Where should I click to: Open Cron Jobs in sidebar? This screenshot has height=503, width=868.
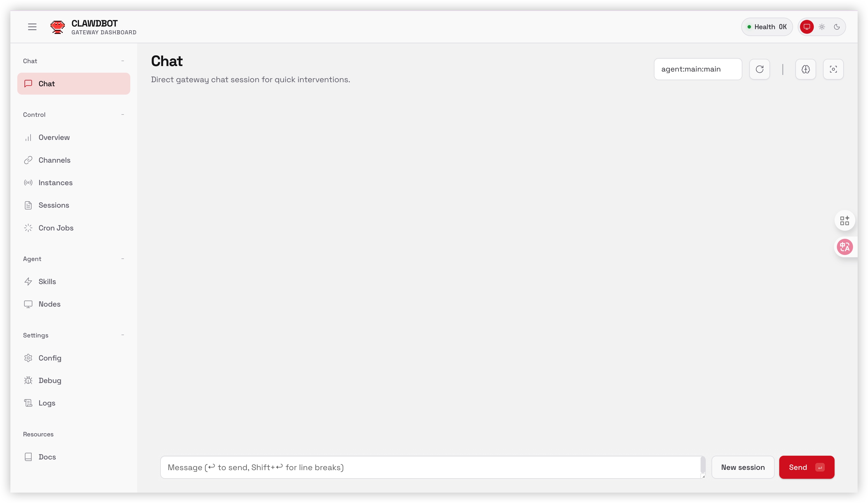pyautogui.click(x=56, y=228)
